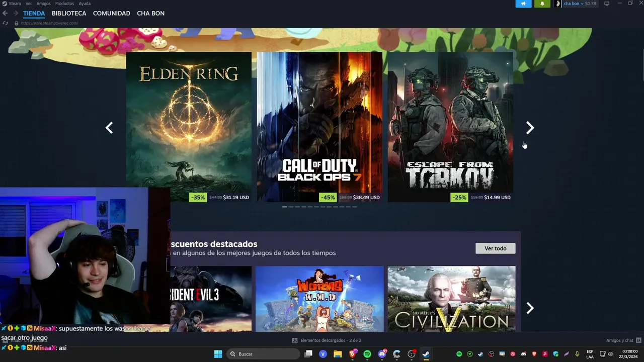Open Discord from the taskbar

coord(382,354)
